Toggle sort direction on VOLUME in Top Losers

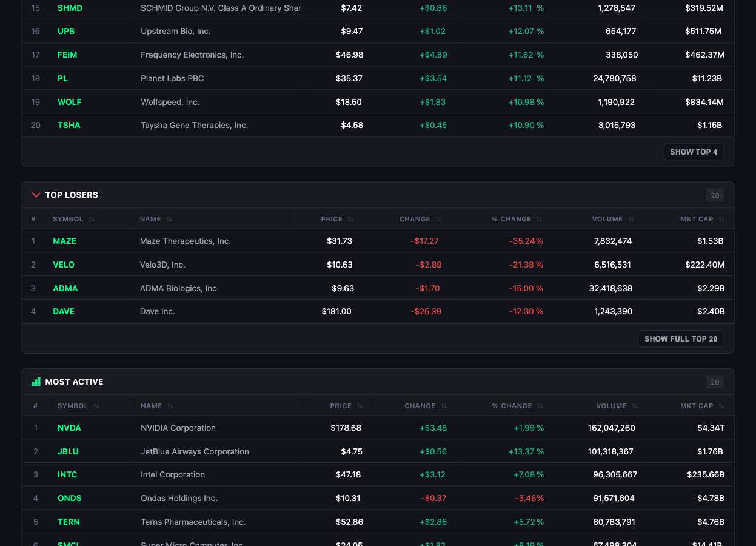coord(631,218)
